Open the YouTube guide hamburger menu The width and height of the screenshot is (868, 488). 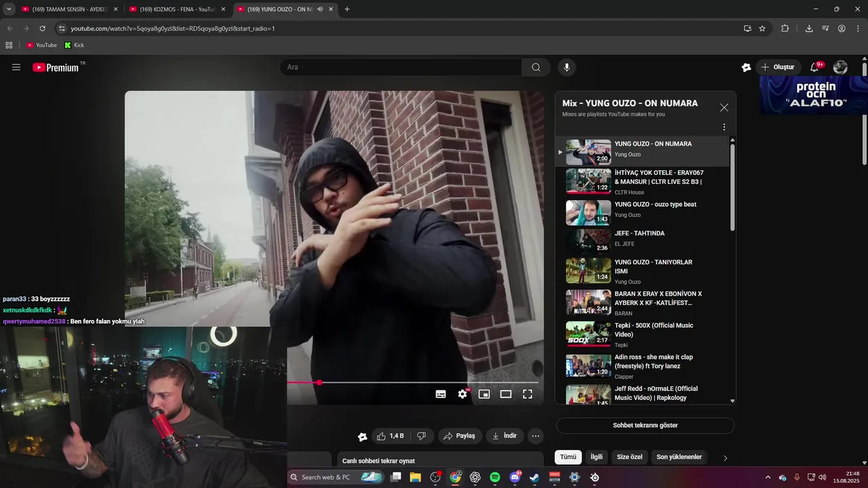16,67
